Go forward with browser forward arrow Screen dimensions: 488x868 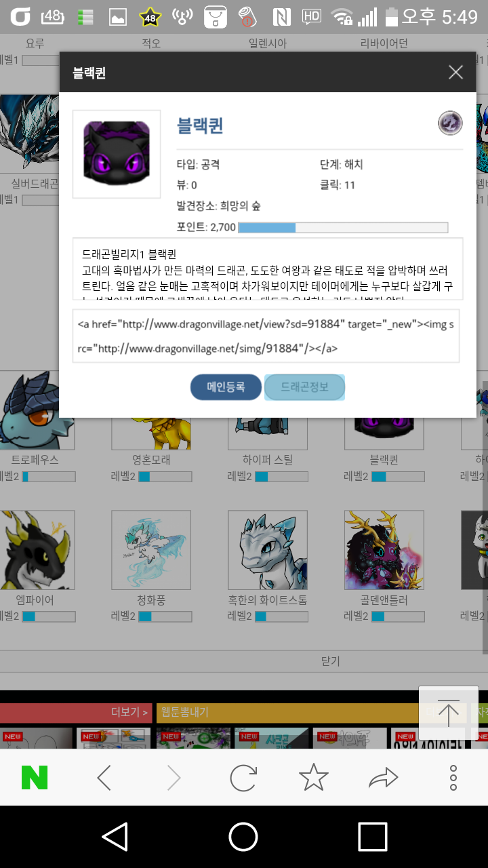click(174, 778)
